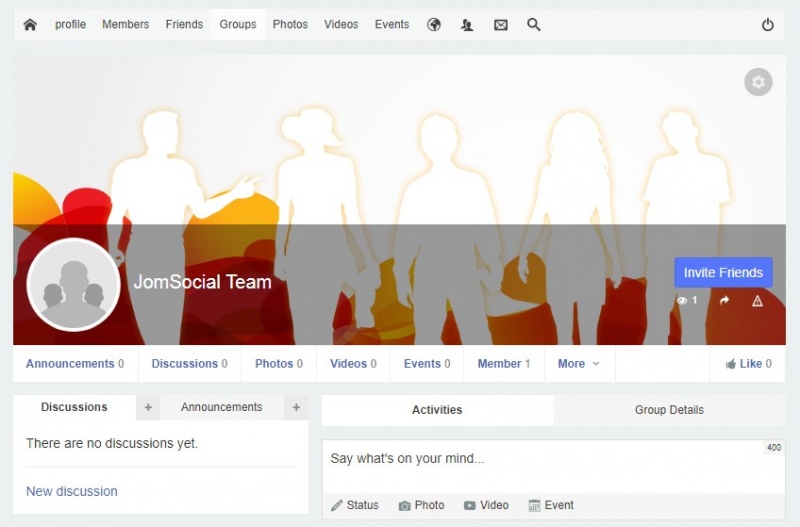Focus the "Say what's on your mind" box
800x527 pixels.
click(x=554, y=466)
